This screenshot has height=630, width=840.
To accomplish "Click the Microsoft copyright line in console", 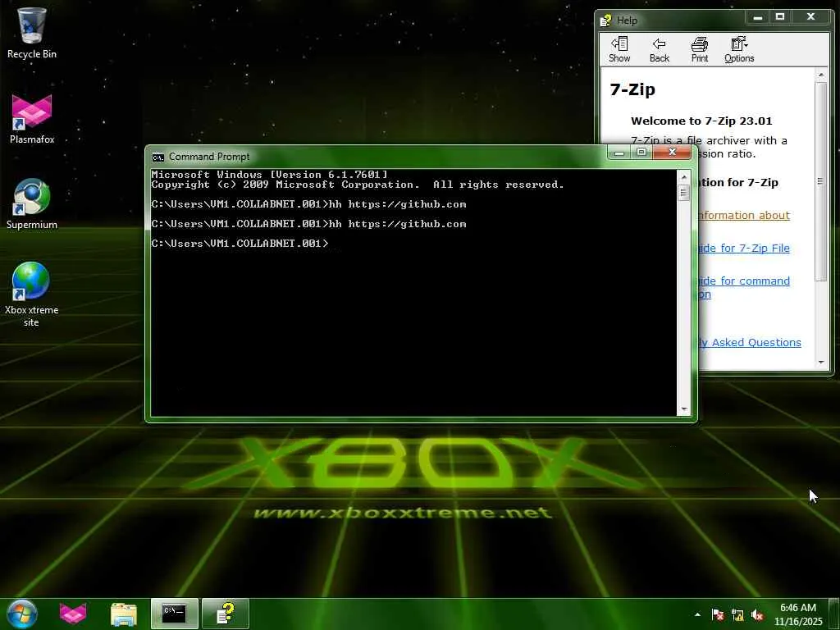I will (358, 185).
